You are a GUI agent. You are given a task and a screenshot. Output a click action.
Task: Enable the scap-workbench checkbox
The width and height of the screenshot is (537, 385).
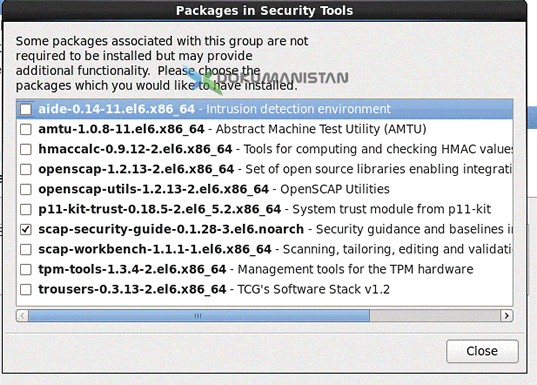click(x=26, y=249)
